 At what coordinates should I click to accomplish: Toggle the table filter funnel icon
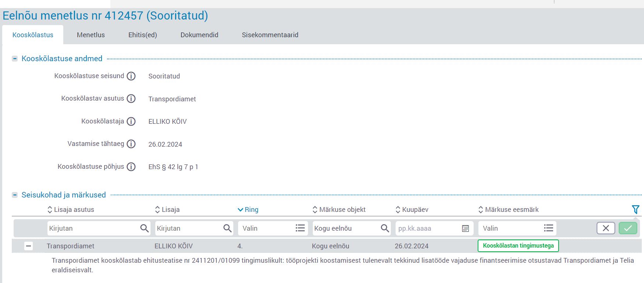click(636, 209)
